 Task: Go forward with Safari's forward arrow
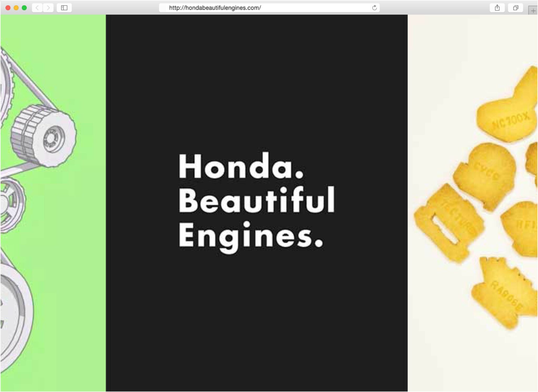(48, 8)
